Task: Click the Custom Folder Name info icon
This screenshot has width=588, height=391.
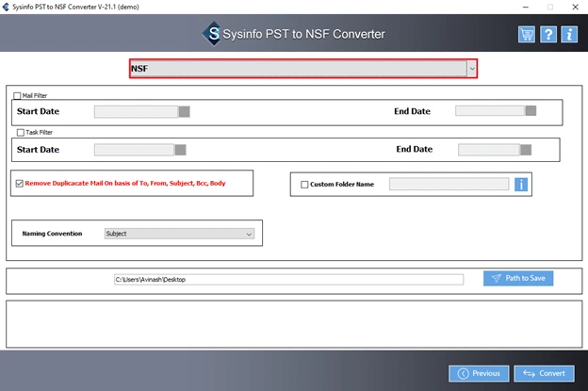Action: coord(521,185)
